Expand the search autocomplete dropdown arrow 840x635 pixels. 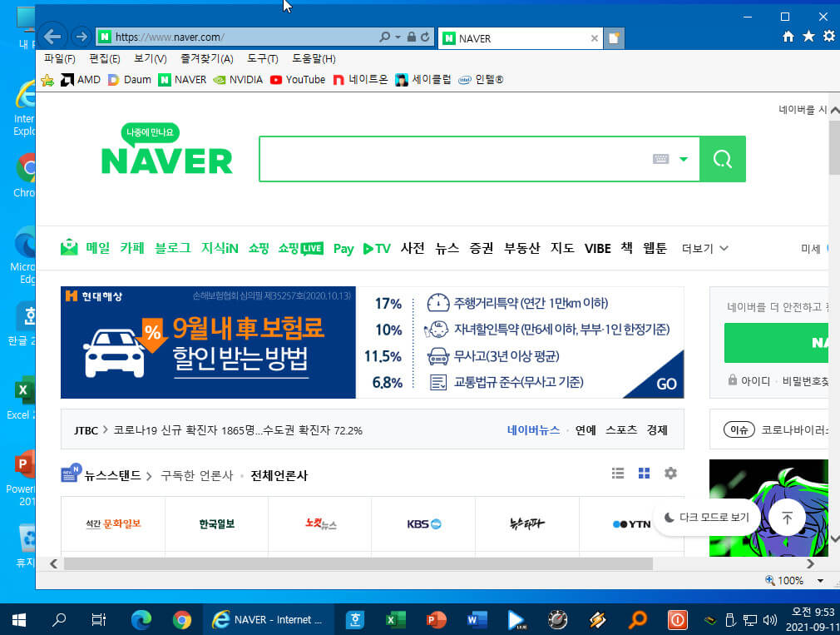click(x=684, y=159)
